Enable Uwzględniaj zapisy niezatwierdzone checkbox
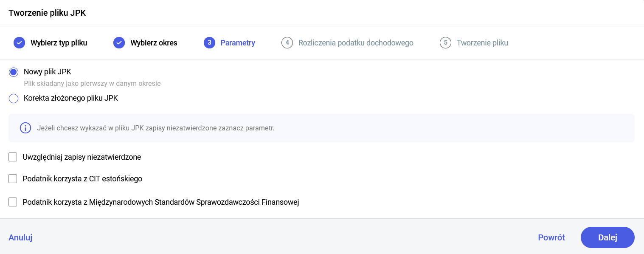 13,157
